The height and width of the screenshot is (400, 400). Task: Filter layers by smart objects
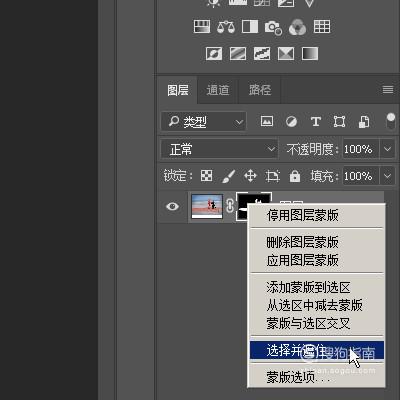(364, 122)
